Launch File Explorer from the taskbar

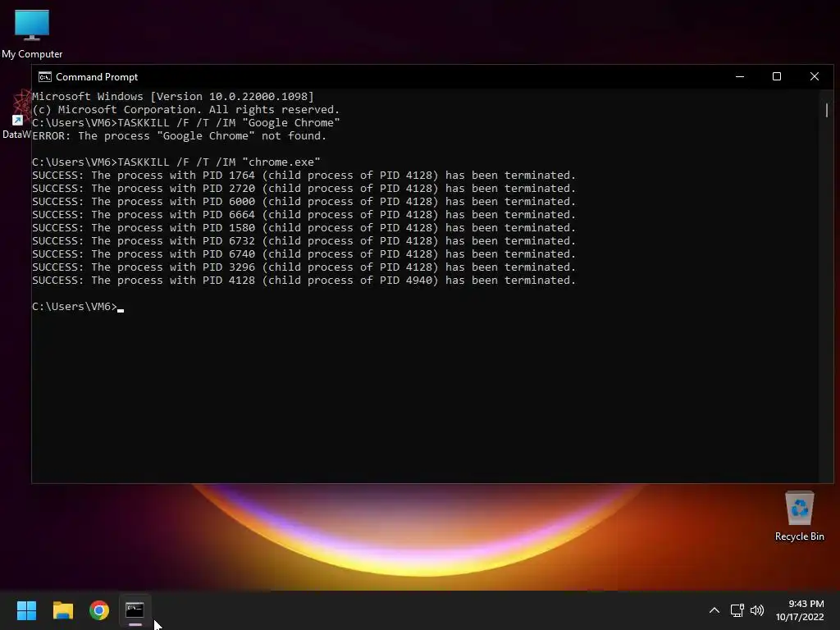62,610
